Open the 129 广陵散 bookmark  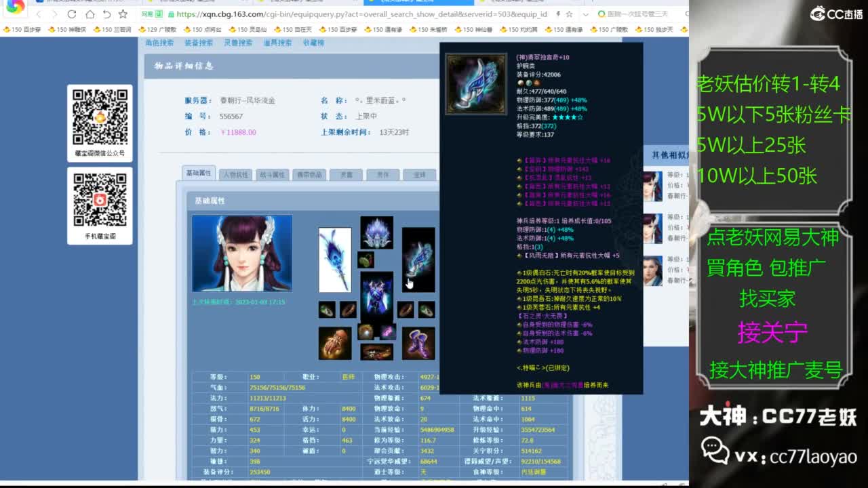(157, 30)
